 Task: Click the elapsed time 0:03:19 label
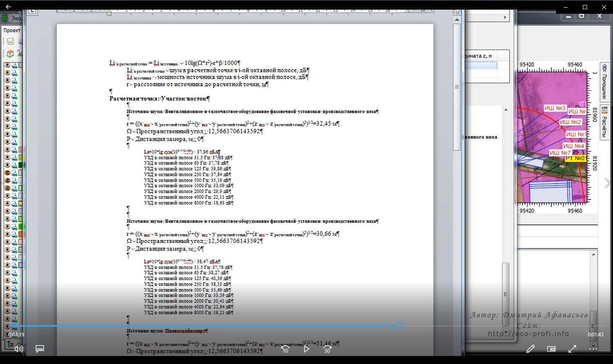(16, 334)
